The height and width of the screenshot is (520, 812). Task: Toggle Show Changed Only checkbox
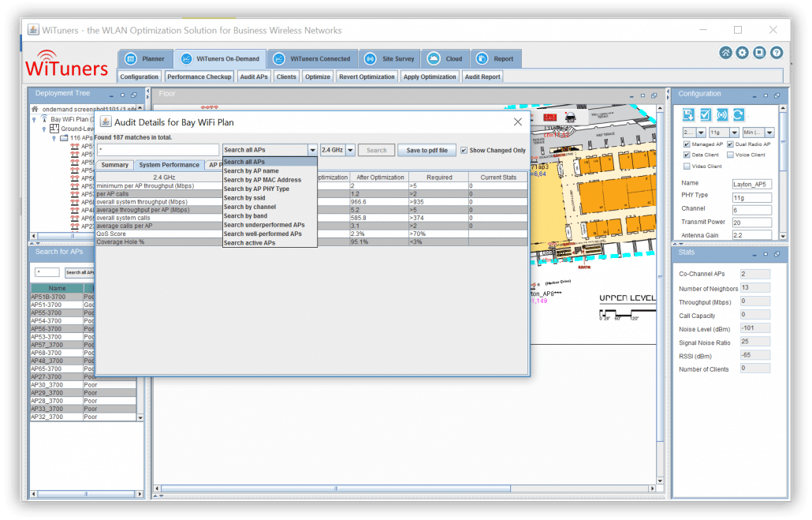464,151
